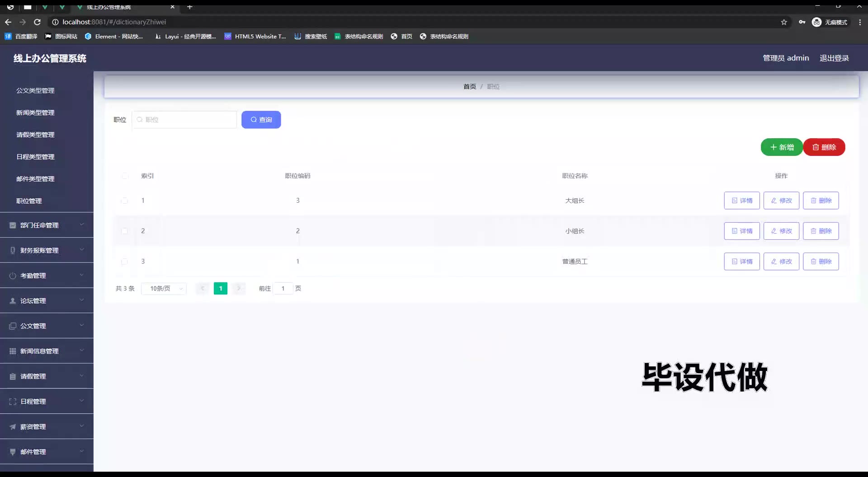The height and width of the screenshot is (477, 868).
Task: View 详情 for 大组长
Action: tap(742, 201)
